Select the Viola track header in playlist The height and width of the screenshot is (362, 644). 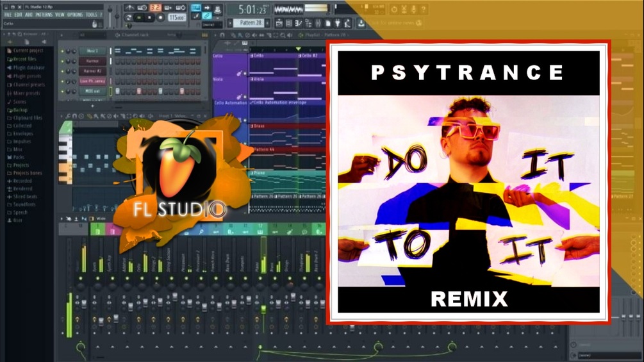[230, 88]
